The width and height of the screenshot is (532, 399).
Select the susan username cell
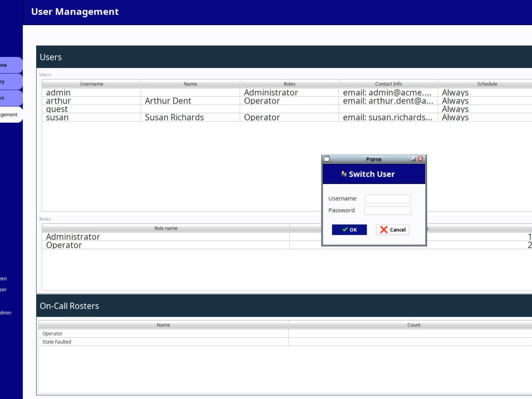point(92,117)
